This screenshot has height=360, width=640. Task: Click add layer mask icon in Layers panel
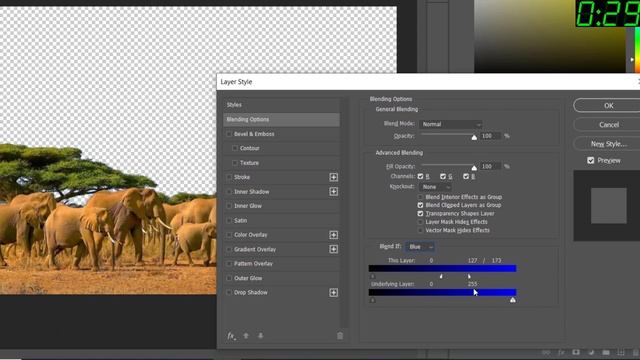coord(576,353)
